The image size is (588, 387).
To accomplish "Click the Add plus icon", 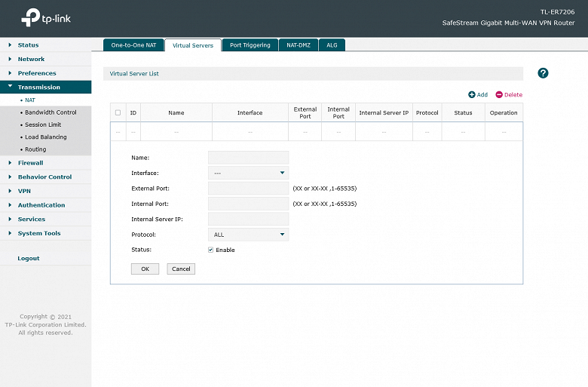I will [x=471, y=94].
